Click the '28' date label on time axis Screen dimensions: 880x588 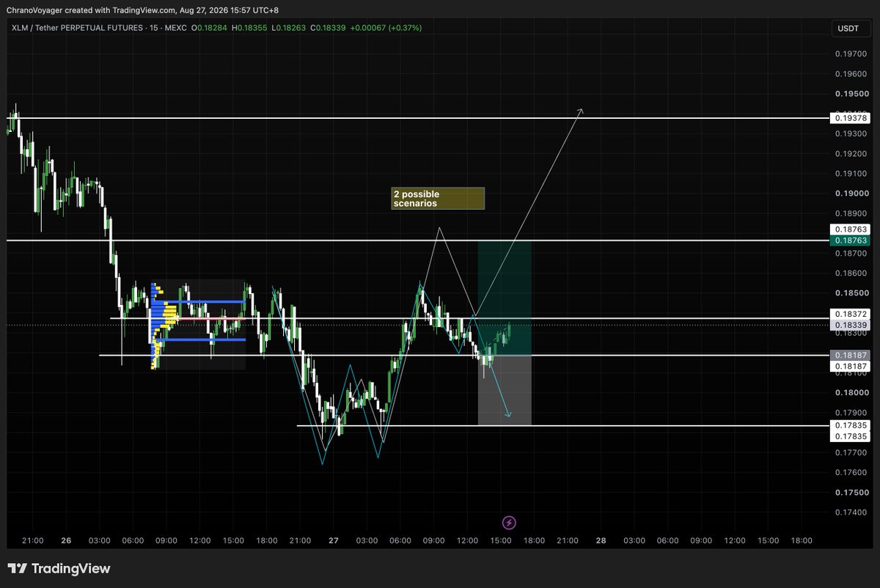click(601, 540)
